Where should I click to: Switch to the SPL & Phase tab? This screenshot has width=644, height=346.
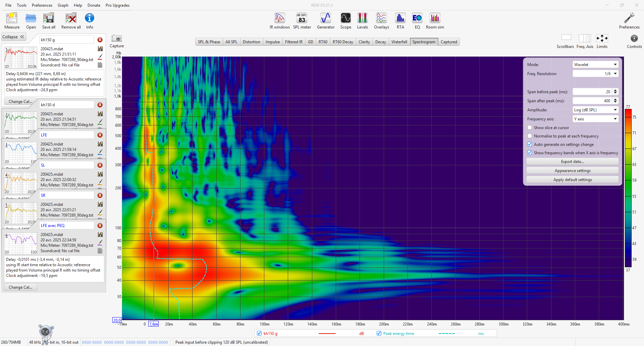pyautogui.click(x=209, y=42)
